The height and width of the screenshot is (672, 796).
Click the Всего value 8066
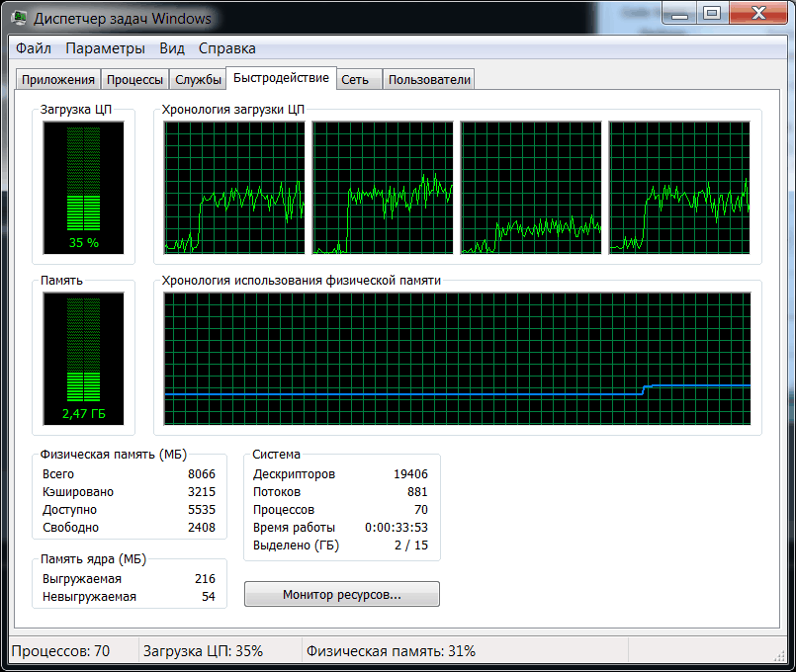pyautogui.click(x=202, y=473)
